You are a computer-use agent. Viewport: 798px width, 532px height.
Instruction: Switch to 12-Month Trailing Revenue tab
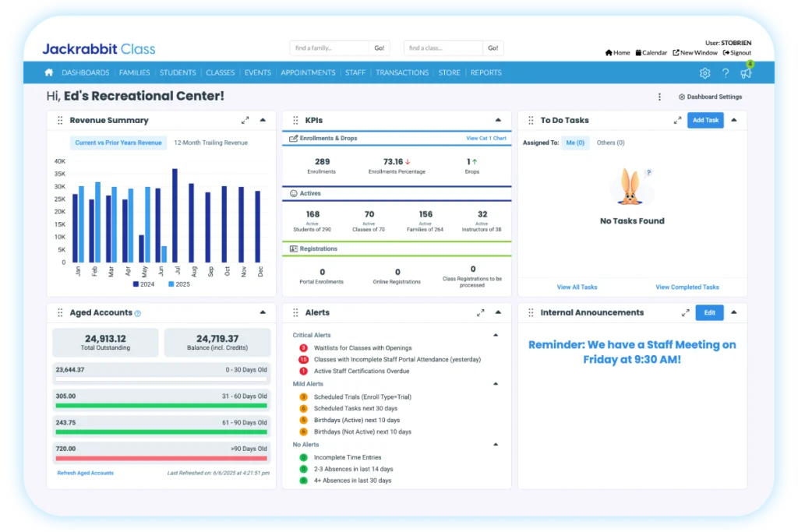tap(210, 143)
